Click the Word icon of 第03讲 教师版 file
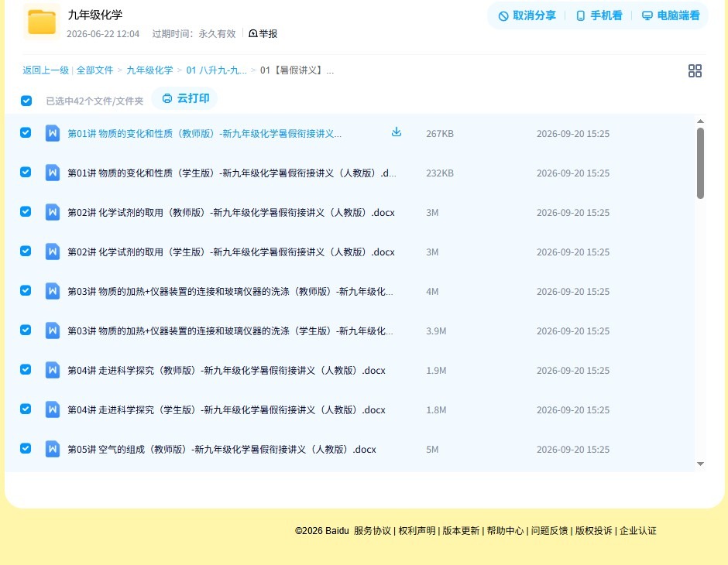This screenshot has height=565, width=728. [x=53, y=291]
